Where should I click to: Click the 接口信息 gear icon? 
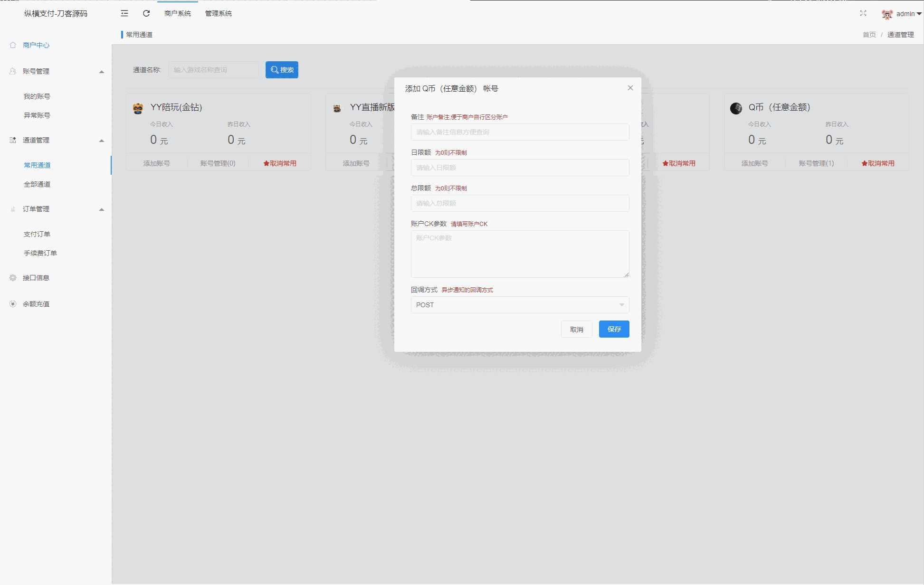click(x=13, y=278)
